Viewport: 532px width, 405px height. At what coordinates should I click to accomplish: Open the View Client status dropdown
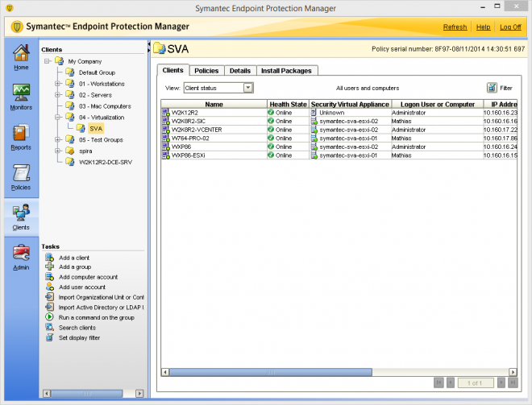coord(248,88)
